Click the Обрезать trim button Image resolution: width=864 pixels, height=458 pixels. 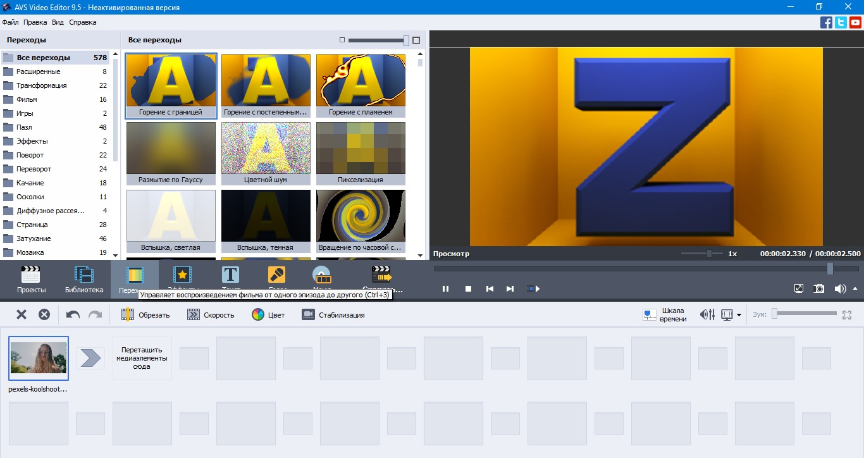click(145, 315)
